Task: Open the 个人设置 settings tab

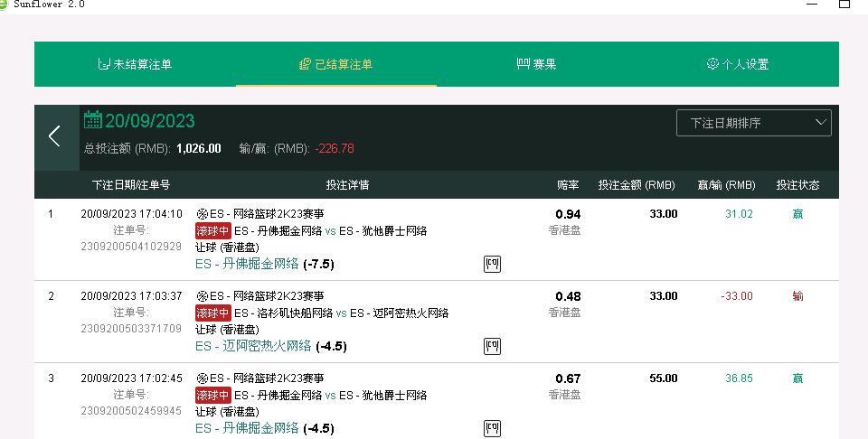Action: tap(738, 64)
